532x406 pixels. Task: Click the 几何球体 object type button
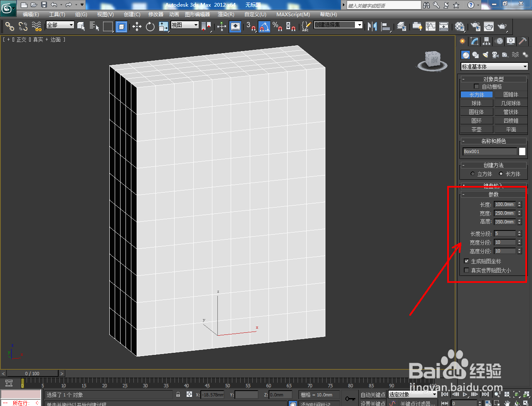511,103
